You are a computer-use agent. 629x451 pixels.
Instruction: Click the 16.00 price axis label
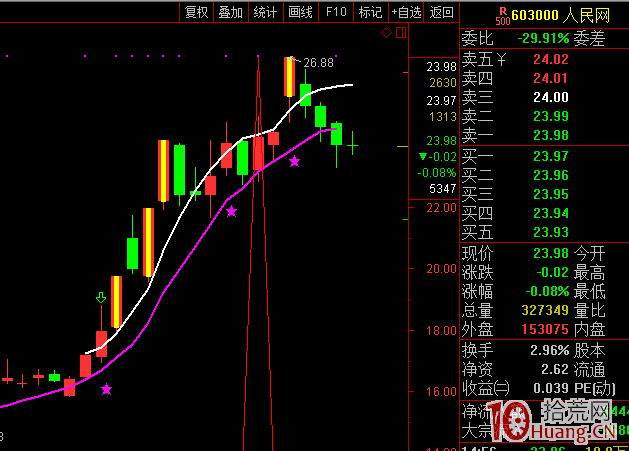point(441,392)
